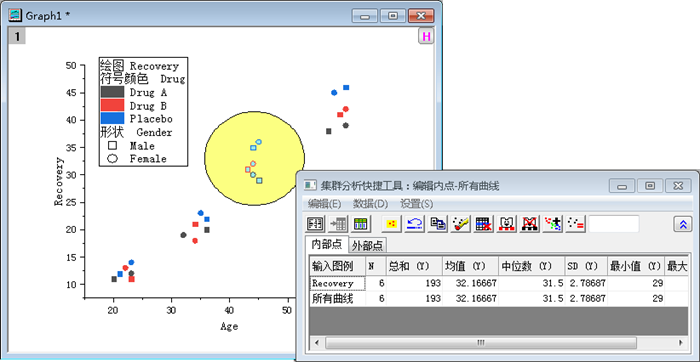
Task: Click the 总和 (Y) column header
Action: [414, 266]
